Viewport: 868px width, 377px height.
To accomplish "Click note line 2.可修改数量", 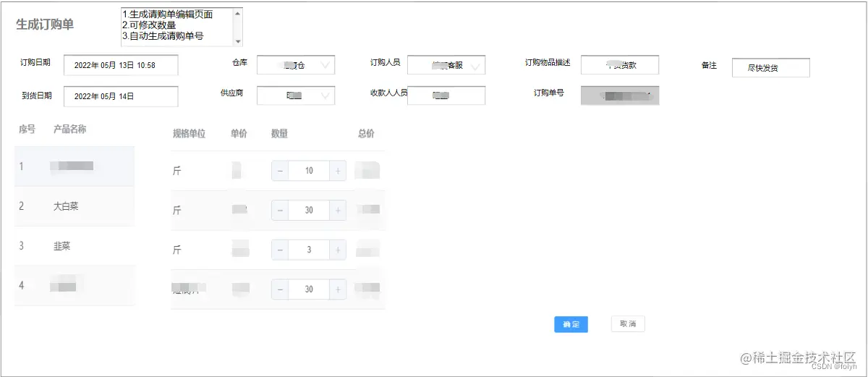I will coord(149,25).
